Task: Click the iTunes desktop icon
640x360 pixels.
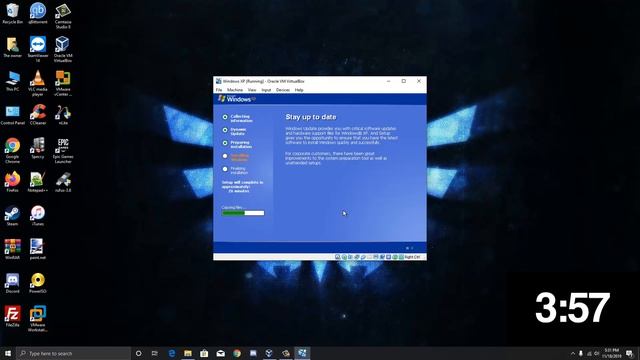Action: coord(38,216)
